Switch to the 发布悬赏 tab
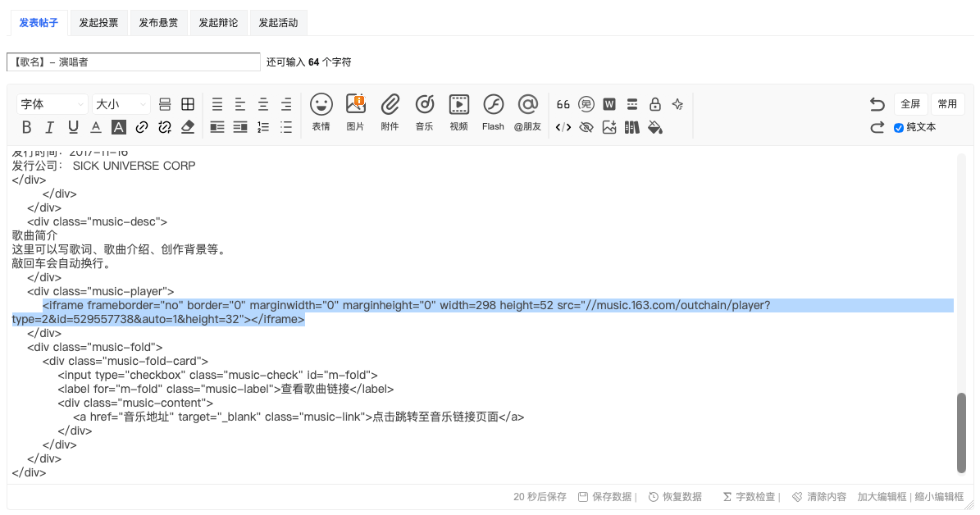Screen dimensions: 980x515 [x=159, y=22]
